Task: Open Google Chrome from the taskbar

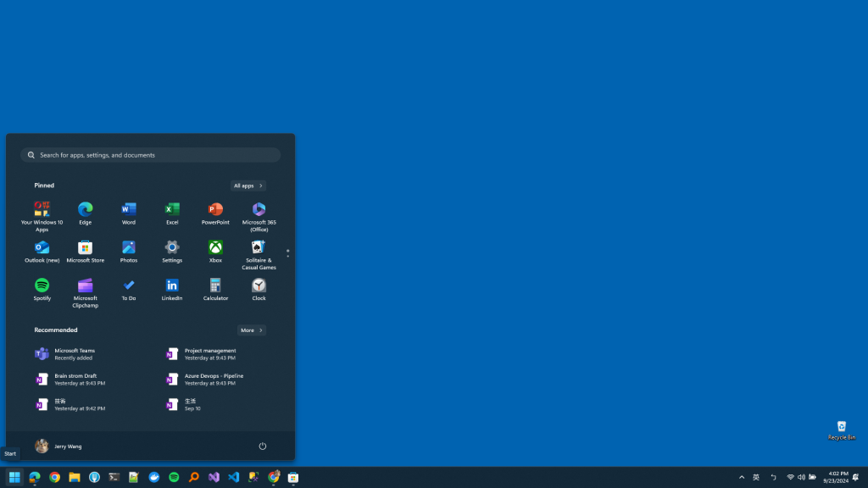Action: coord(55,477)
